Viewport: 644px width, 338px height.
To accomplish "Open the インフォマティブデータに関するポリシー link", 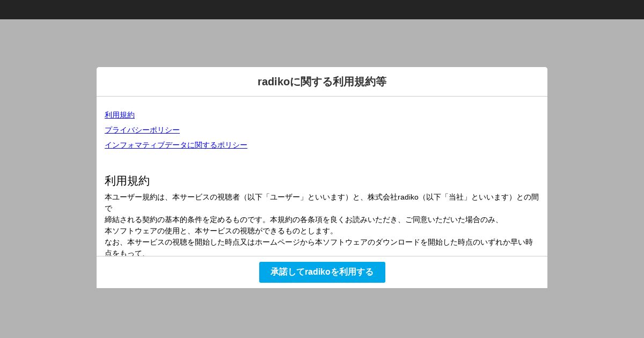I will tap(176, 145).
